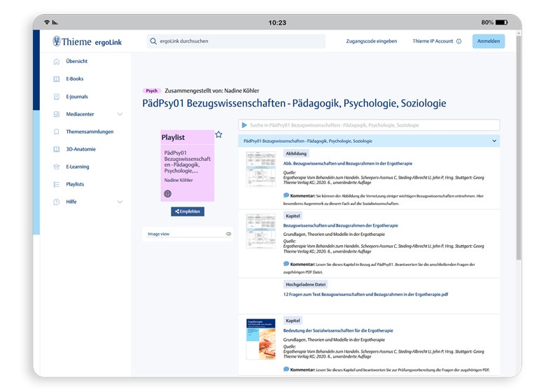Open Abb. Bezugswissenschaften und Bezugsrahmen link

tap(347, 164)
